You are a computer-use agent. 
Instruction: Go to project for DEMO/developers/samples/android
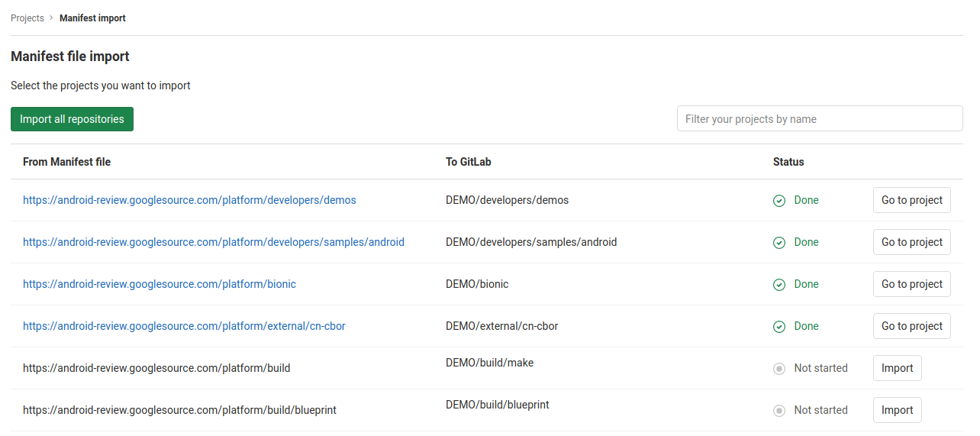tap(911, 242)
